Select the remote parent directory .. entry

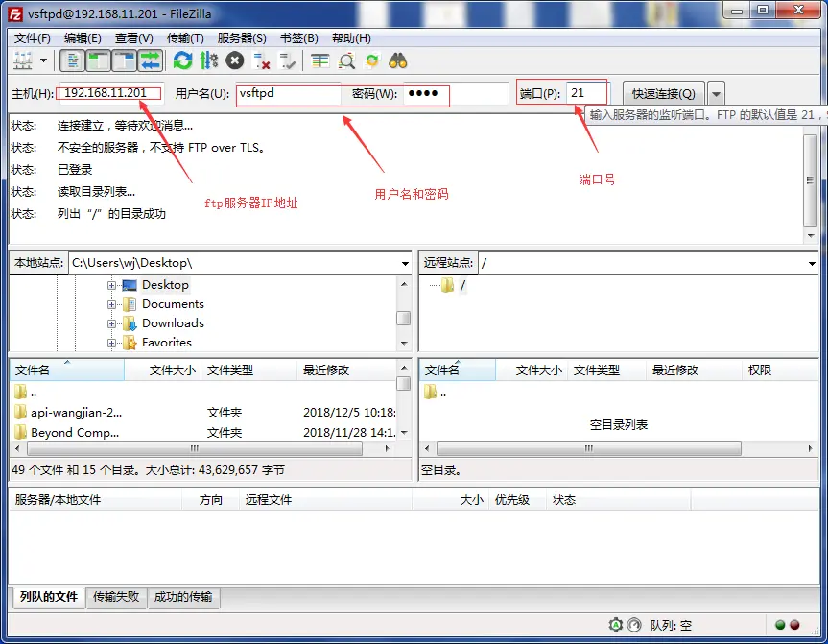point(618,393)
